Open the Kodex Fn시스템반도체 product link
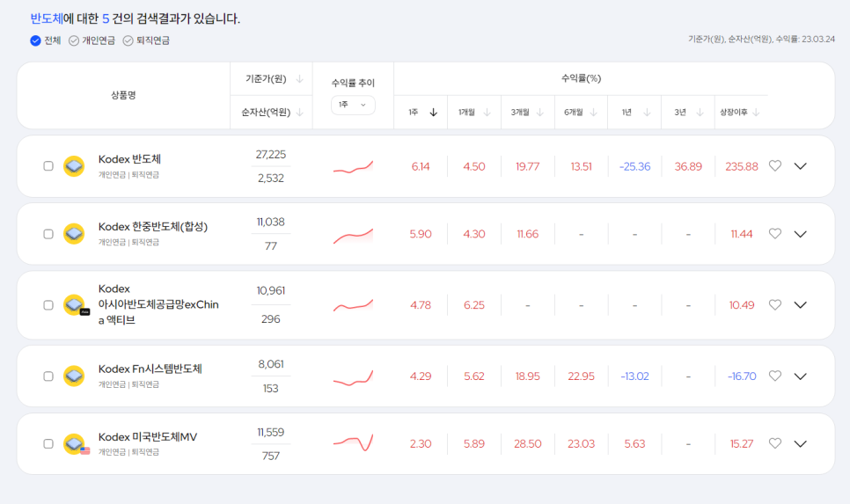Screen dimensions: 850x504 coord(150,369)
